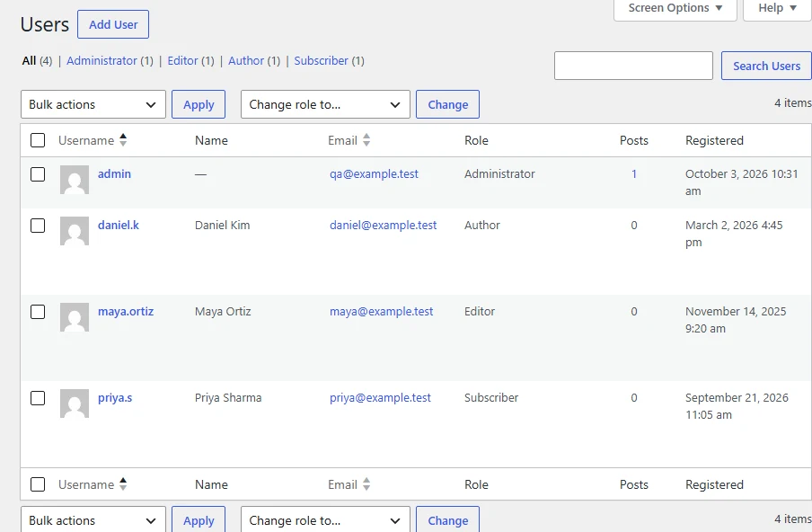Image resolution: width=812 pixels, height=532 pixels.
Task: Open top Bulk actions dropdown
Action: click(x=93, y=104)
